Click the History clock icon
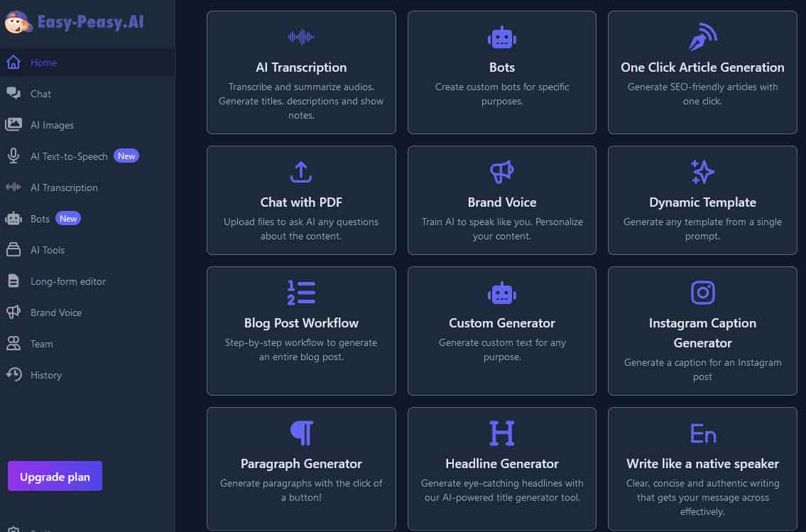 point(14,375)
